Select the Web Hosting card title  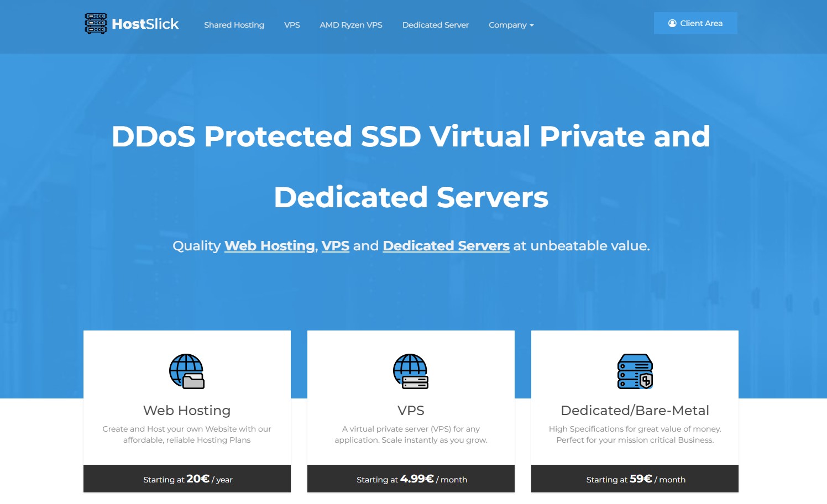pos(187,411)
